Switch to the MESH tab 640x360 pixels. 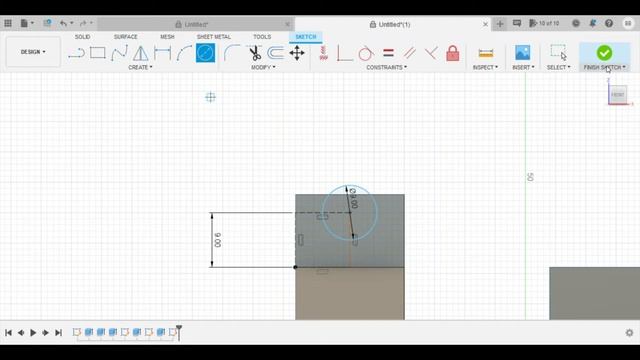(167, 37)
